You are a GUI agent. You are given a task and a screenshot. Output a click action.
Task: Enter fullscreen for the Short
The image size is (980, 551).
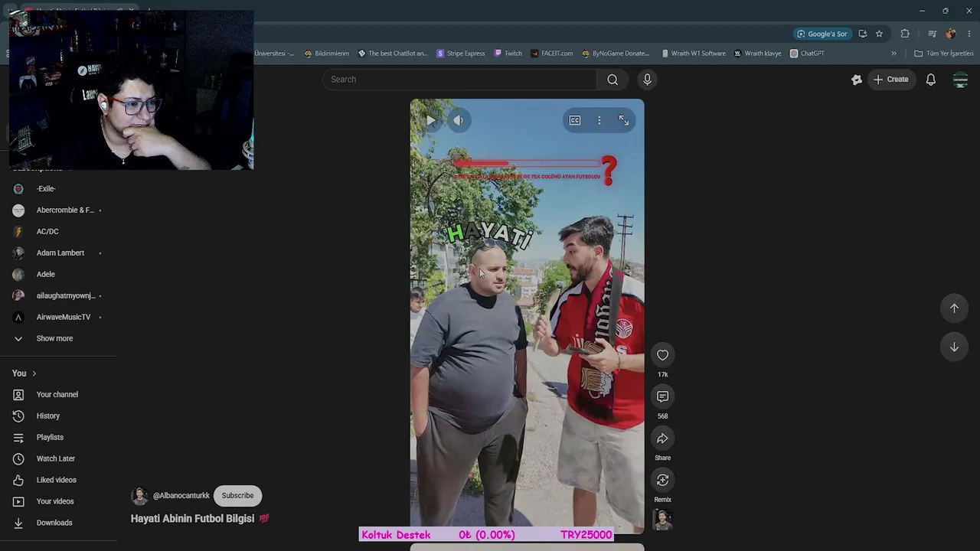[x=624, y=120]
